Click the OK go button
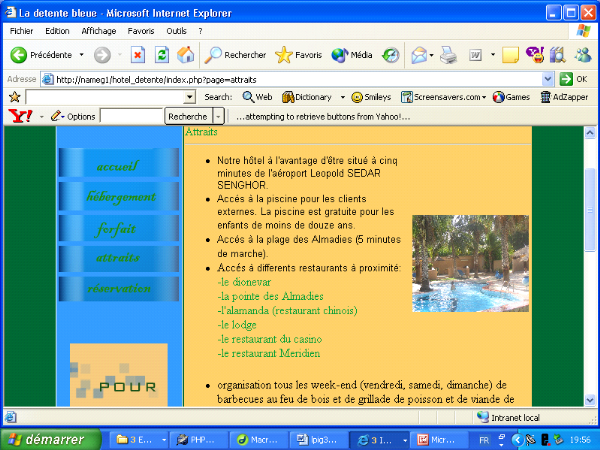The height and width of the screenshot is (450, 600). [x=573, y=79]
